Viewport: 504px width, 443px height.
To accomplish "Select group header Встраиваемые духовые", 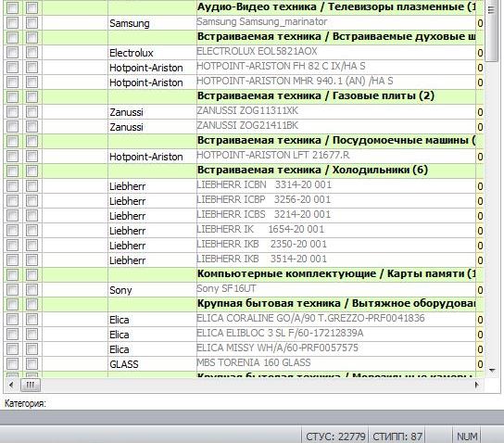I will click(x=336, y=37).
